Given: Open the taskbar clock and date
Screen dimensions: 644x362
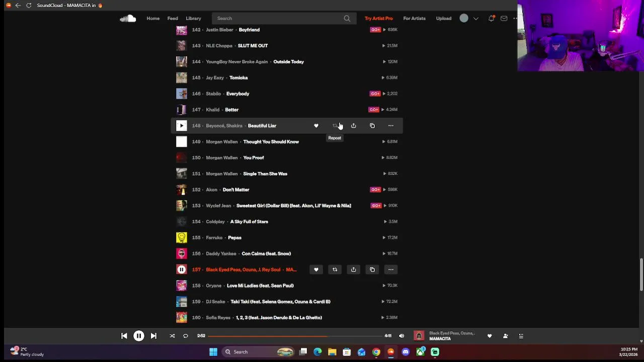Looking at the screenshot, I should pyautogui.click(x=629, y=352).
